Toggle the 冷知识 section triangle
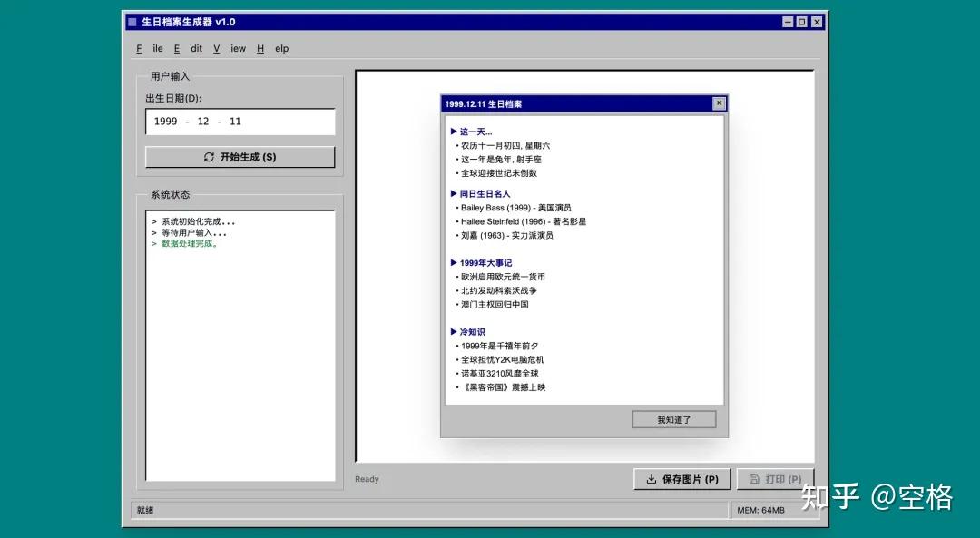 [x=454, y=332]
